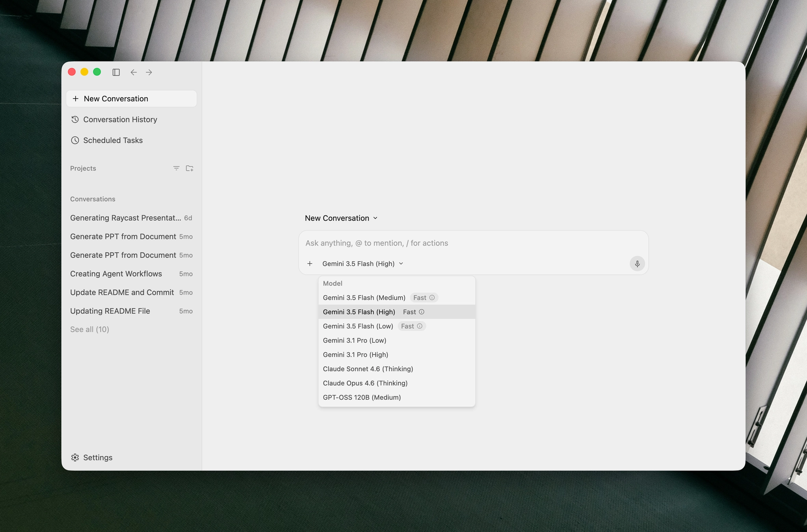807x532 pixels.
Task: Open Creating Agent Workflows conversation
Action: coord(131,274)
